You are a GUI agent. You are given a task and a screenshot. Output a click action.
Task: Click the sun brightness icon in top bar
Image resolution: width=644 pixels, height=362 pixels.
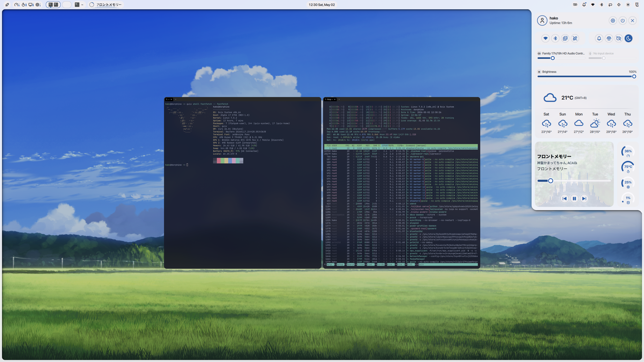pos(628,5)
